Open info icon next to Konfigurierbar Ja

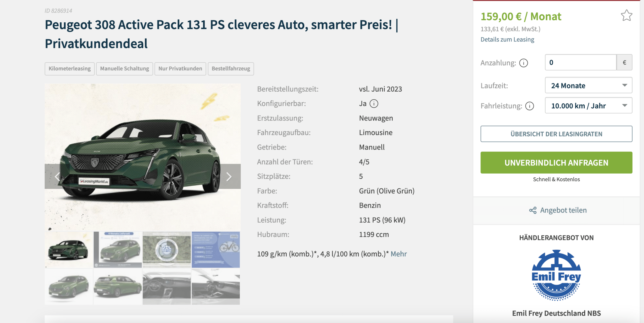pos(374,104)
